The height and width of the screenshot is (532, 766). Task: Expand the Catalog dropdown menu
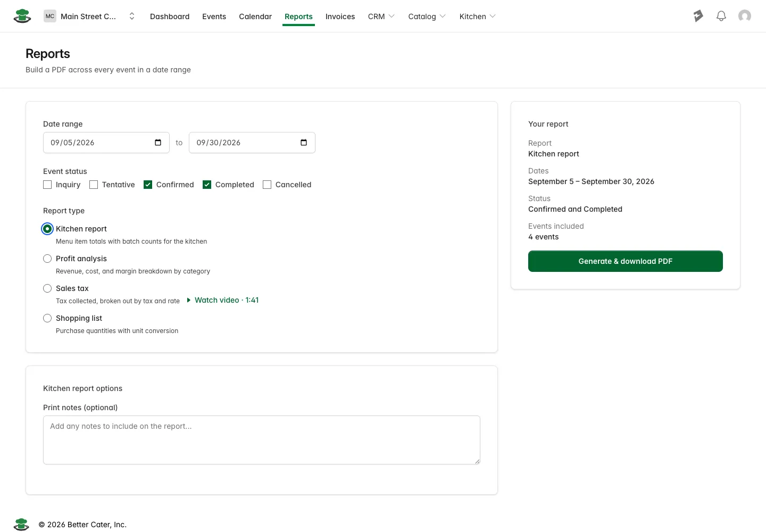pos(427,16)
